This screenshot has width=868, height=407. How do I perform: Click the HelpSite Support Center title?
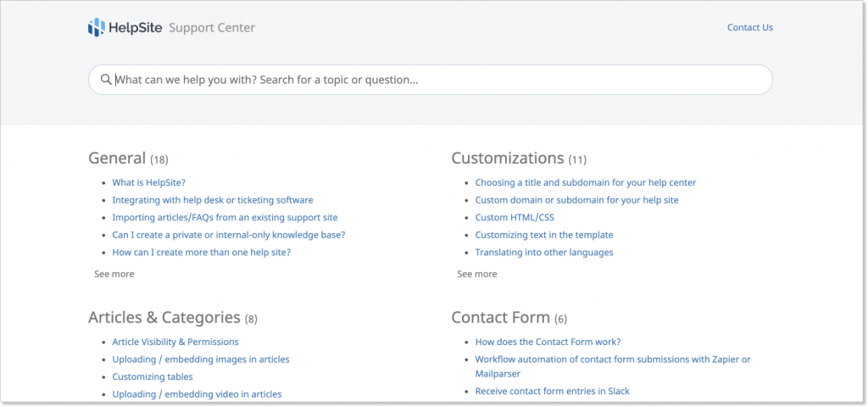[171, 28]
